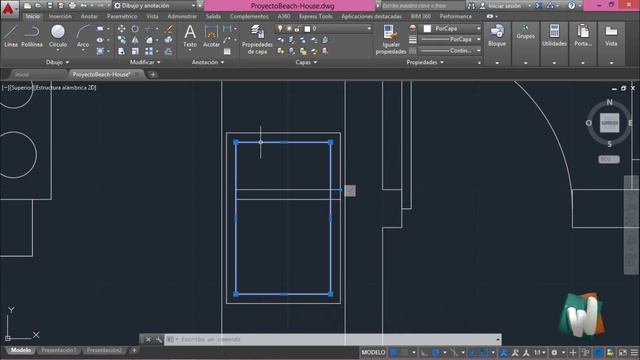Switch to the Presentación1 layout tab
The width and height of the screenshot is (640, 360).
tap(58, 351)
